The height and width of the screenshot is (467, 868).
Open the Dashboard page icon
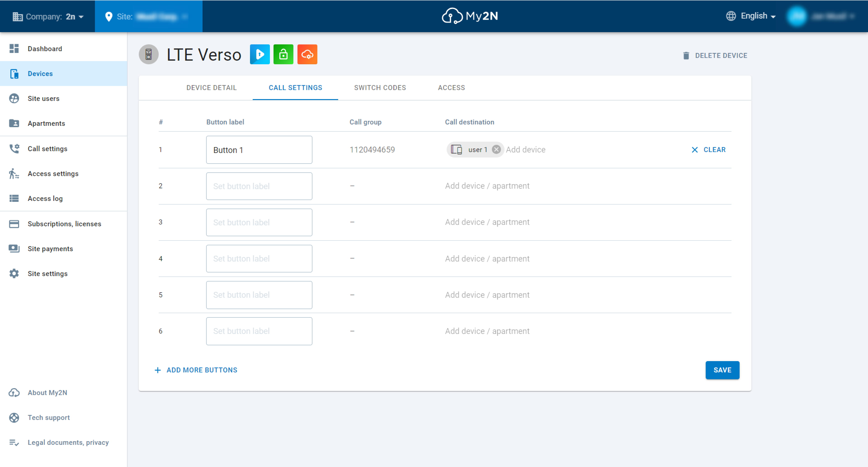point(14,49)
